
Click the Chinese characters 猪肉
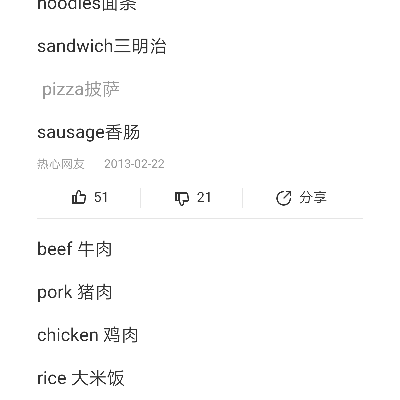pos(95,292)
